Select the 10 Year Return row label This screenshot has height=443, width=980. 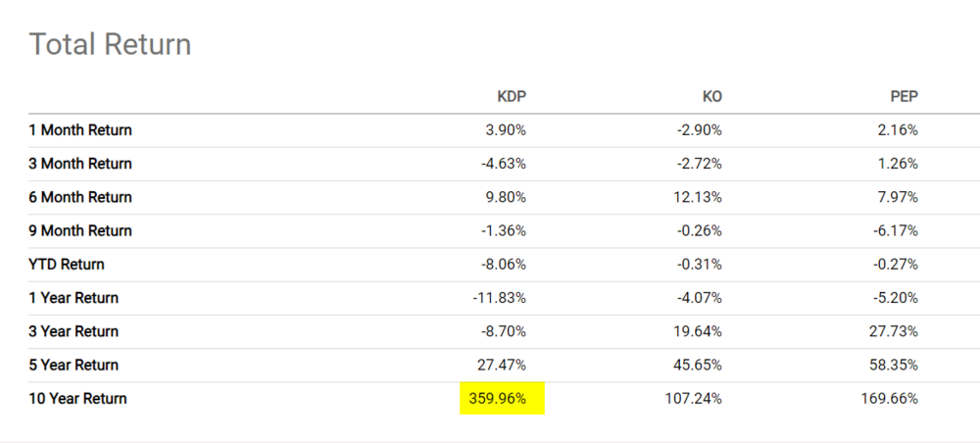[x=77, y=399]
